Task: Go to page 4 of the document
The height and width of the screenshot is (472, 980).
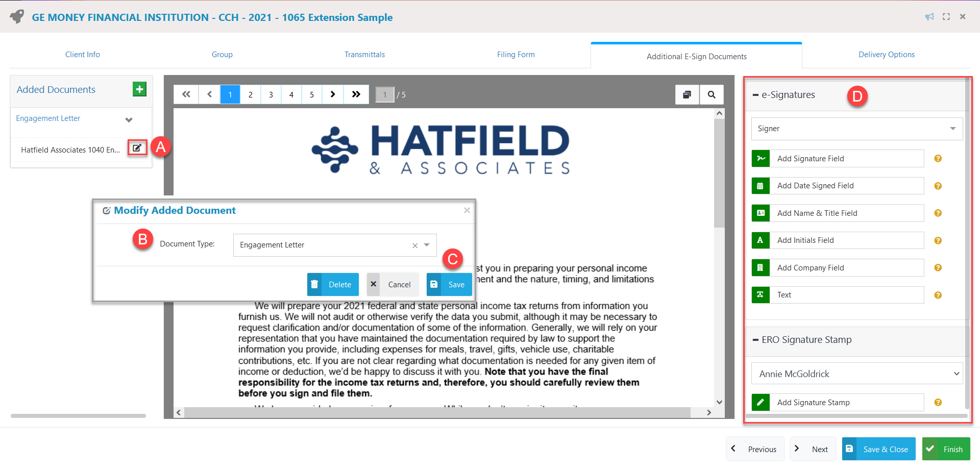Action: pos(291,94)
